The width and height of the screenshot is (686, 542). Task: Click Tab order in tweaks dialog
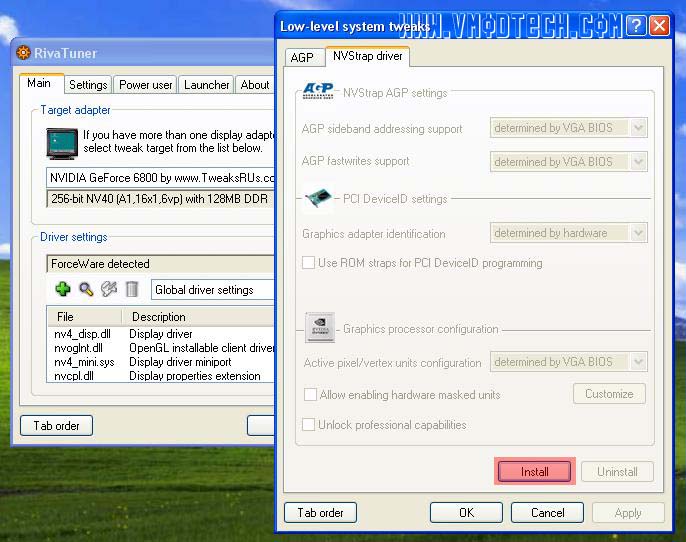coord(320,512)
